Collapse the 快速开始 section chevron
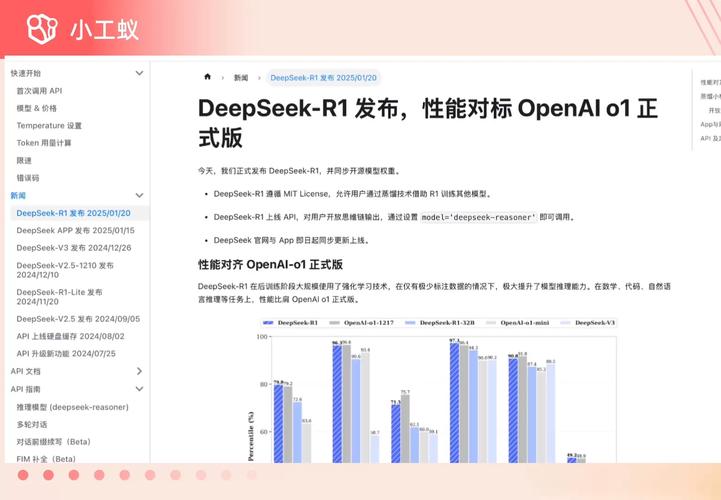 [139, 73]
